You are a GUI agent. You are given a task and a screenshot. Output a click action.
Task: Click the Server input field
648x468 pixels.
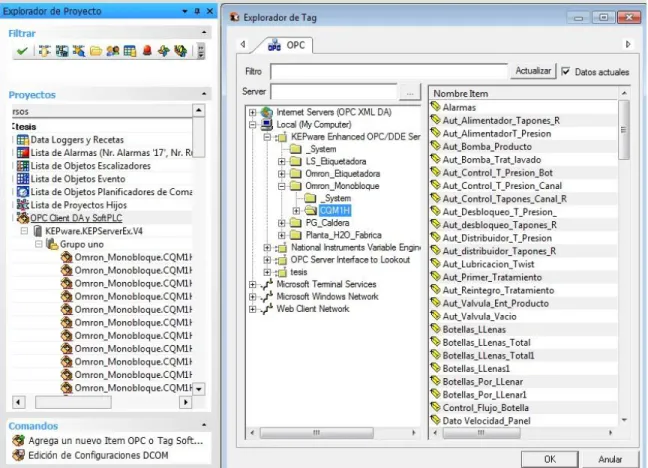point(334,92)
